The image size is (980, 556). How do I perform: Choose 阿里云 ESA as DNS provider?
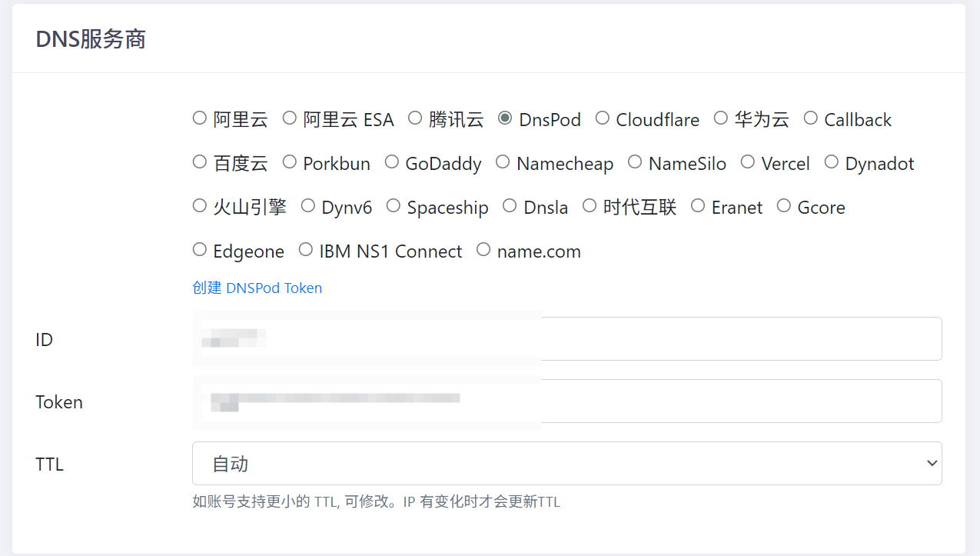290,118
